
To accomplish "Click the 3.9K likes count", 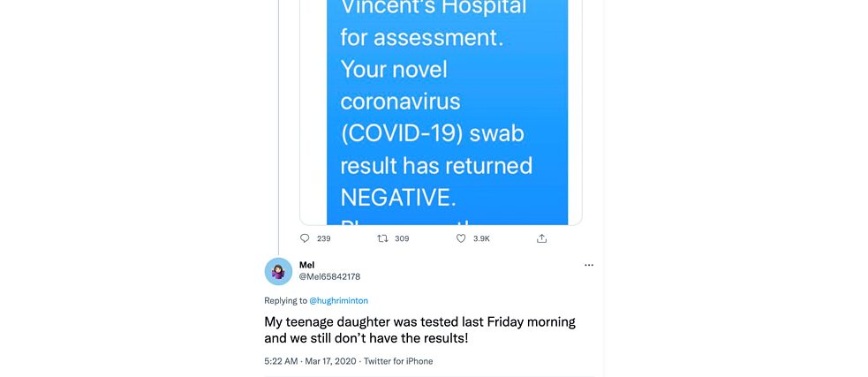I will click(x=481, y=238).
